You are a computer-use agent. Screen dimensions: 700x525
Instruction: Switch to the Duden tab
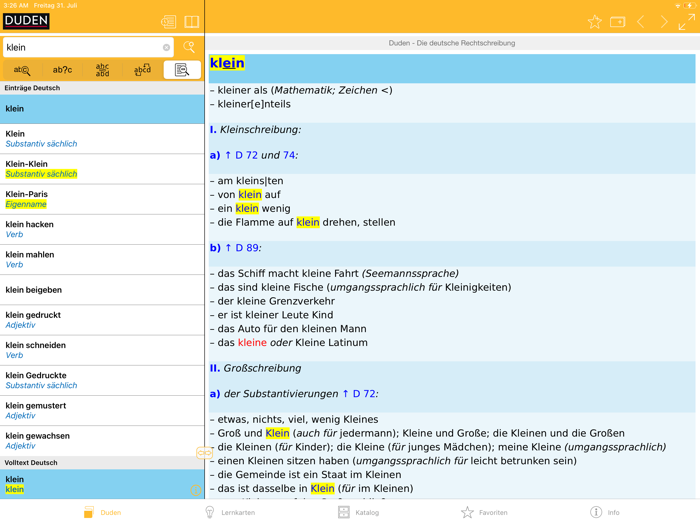click(102, 512)
